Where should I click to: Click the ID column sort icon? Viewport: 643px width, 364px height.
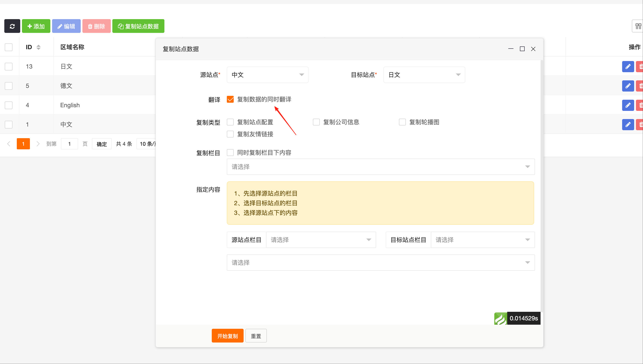(x=38, y=47)
